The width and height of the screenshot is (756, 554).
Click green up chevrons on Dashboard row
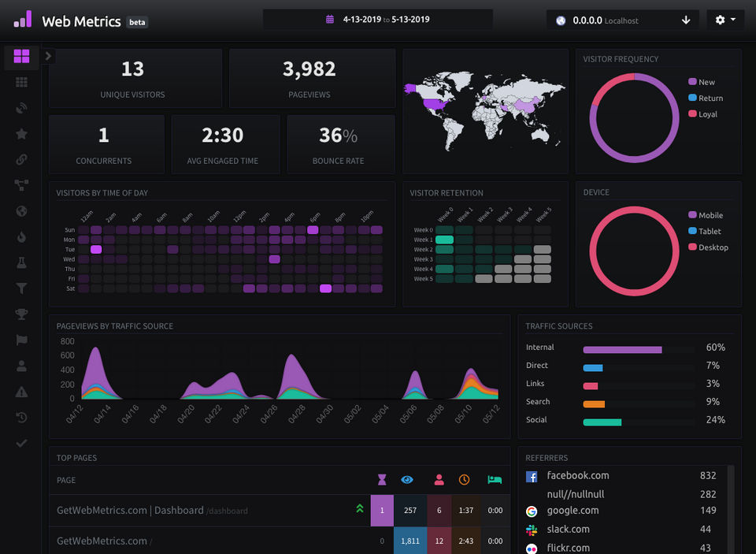(x=360, y=508)
